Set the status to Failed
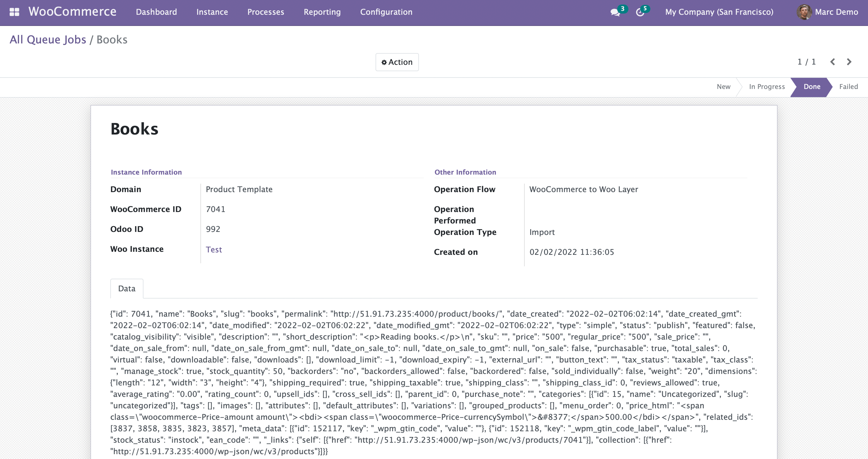This screenshot has height=459, width=868. (x=848, y=87)
